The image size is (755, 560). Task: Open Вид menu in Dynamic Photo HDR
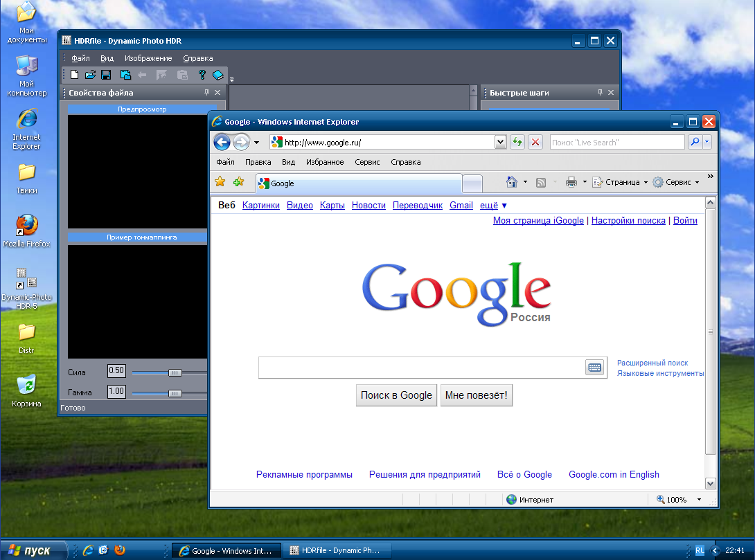point(107,58)
